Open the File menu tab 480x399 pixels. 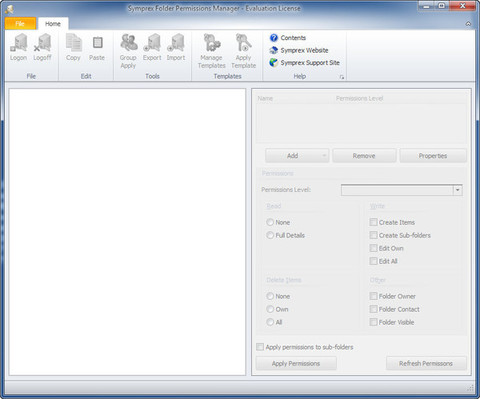tap(20, 24)
